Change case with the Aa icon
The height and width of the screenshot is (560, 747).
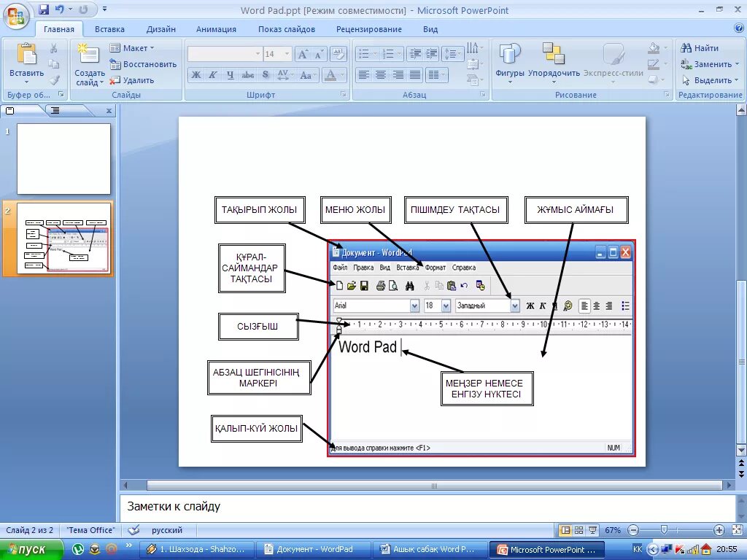point(307,75)
